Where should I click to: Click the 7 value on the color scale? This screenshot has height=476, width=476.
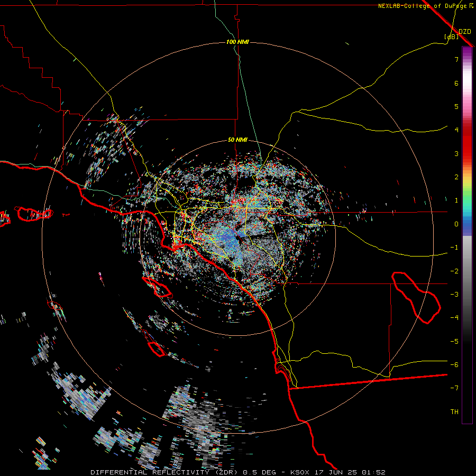coord(456,59)
